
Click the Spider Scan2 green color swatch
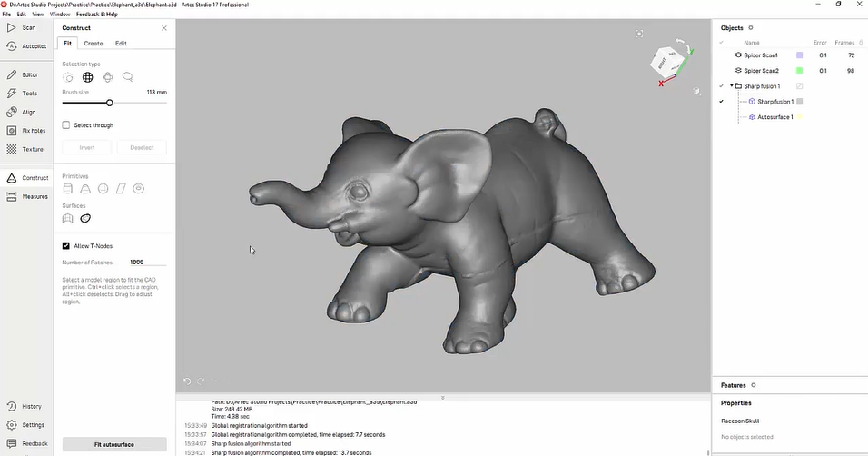pyautogui.click(x=799, y=70)
